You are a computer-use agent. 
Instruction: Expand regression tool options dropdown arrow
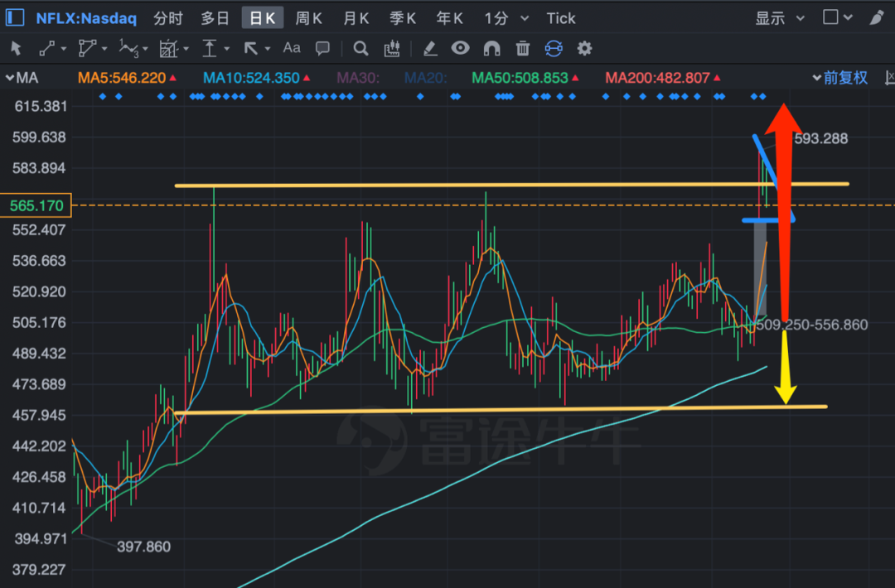pyautogui.click(x=186, y=49)
